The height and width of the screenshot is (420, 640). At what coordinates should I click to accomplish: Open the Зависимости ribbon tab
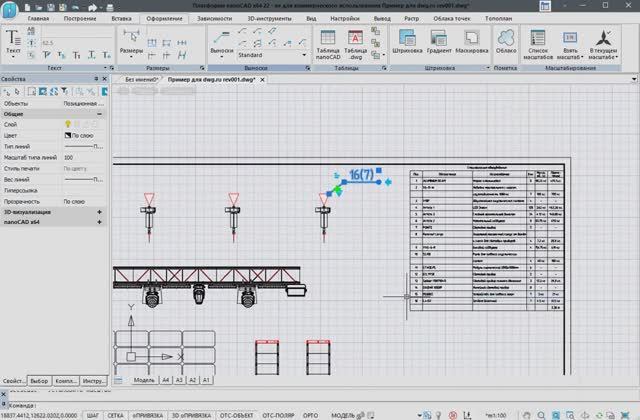pyautogui.click(x=214, y=18)
